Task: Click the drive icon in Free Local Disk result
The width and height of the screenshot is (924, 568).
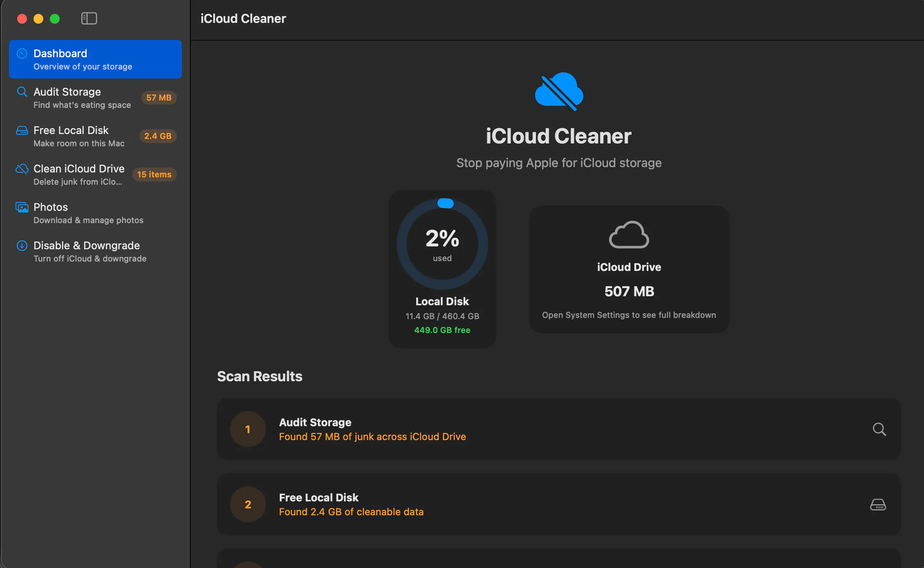Action: (x=878, y=505)
